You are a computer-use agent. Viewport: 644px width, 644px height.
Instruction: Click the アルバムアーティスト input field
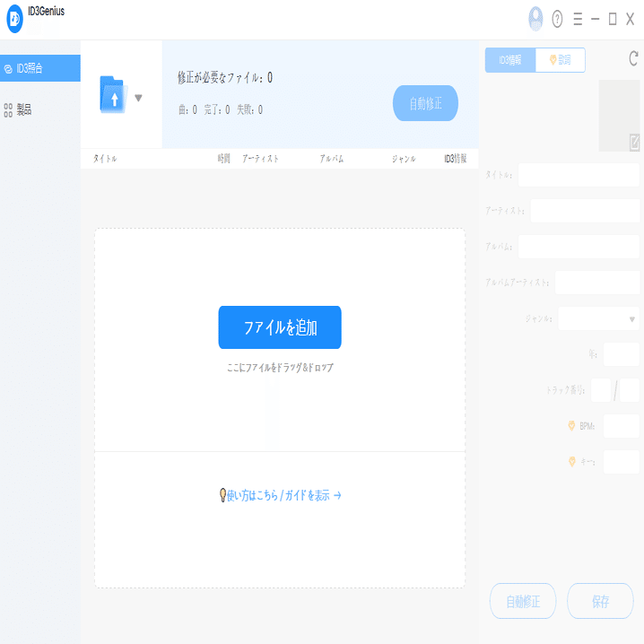pos(597,283)
